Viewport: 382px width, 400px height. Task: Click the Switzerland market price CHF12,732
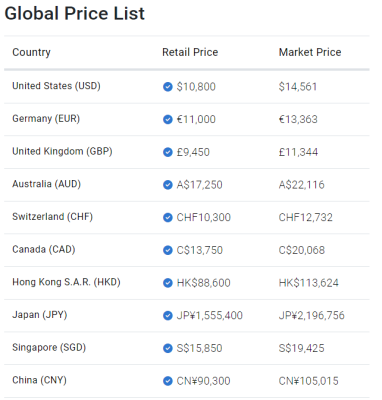306,217
